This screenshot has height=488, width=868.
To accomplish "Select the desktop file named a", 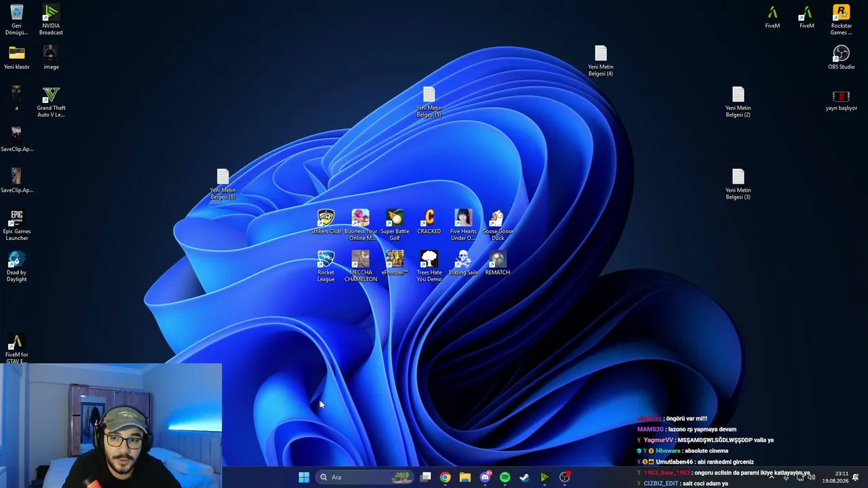I will tap(16, 99).
